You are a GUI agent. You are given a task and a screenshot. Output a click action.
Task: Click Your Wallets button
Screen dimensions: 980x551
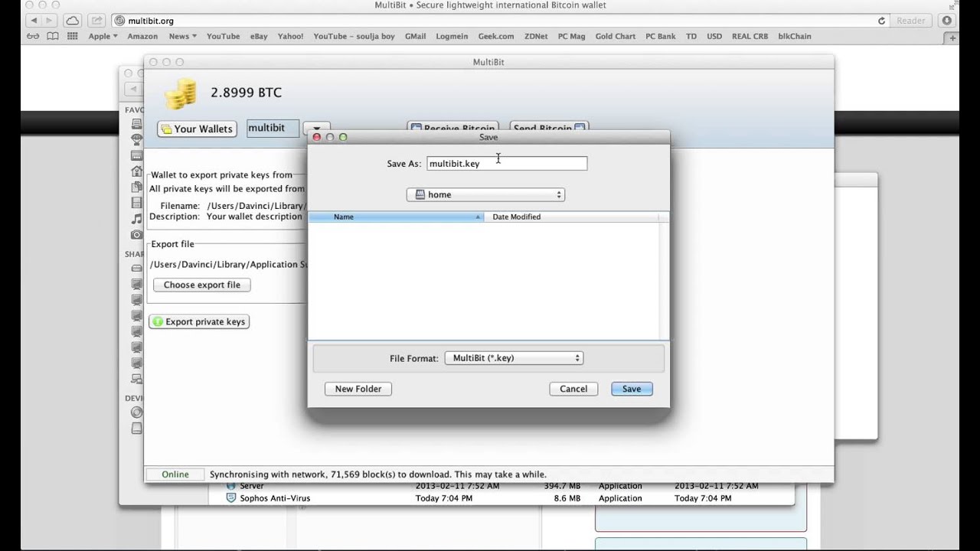pos(197,129)
